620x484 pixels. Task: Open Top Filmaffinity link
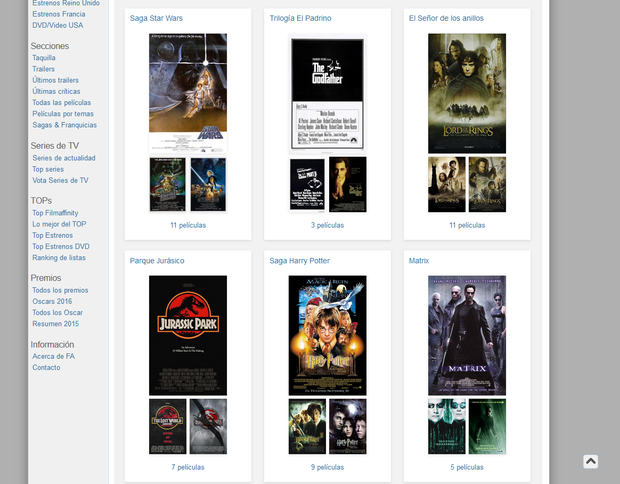55,213
